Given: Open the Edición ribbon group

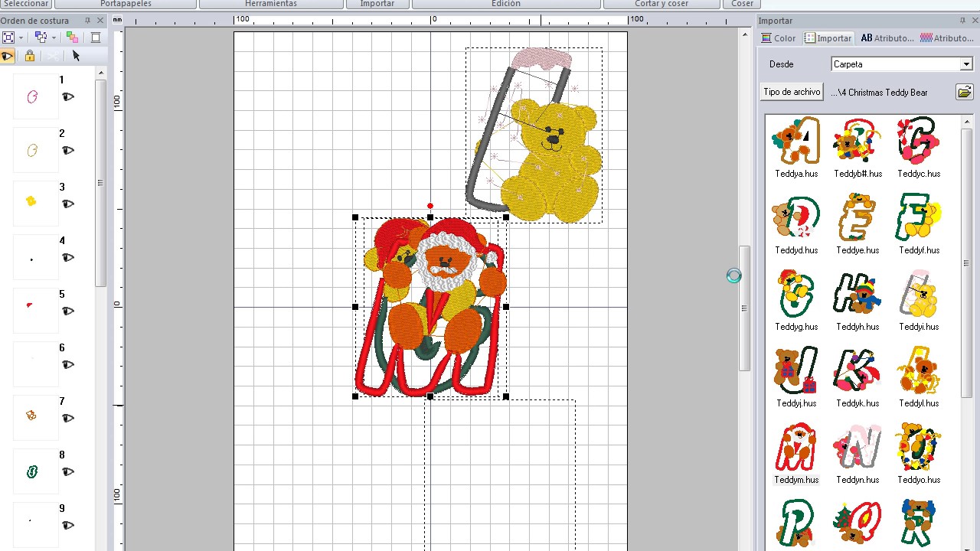Looking at the screenshot, I should (x=506, y=4).
